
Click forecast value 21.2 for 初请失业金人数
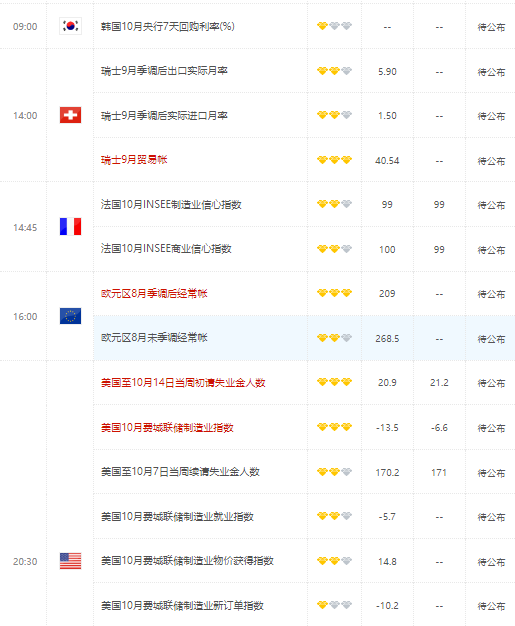coord(439,382)
